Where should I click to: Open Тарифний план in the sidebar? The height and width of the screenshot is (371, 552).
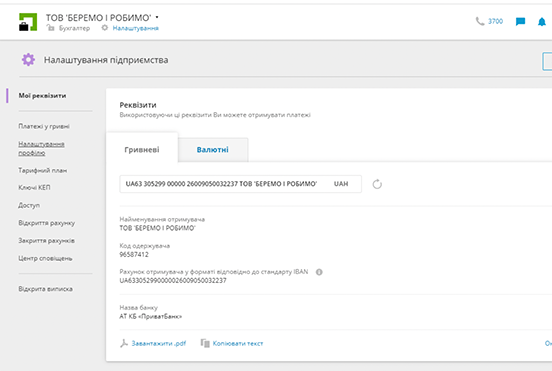coord(43,170)
